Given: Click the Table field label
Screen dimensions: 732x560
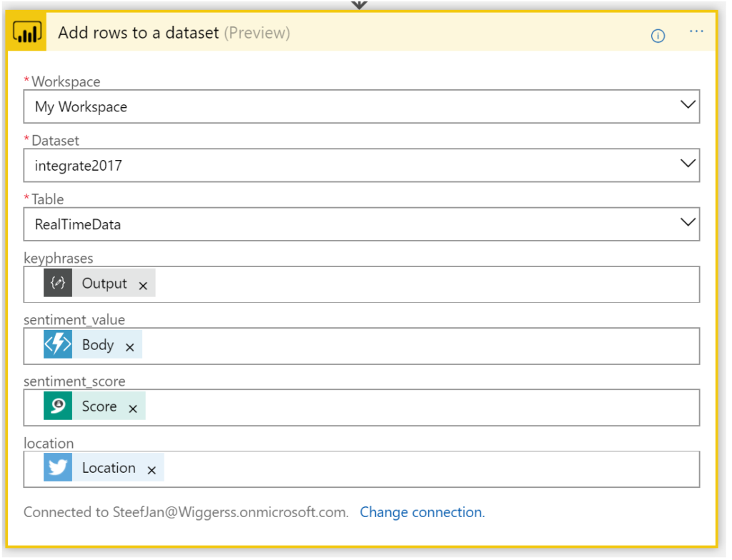Looking at the screenshot, I should click(x=48, y=199).
